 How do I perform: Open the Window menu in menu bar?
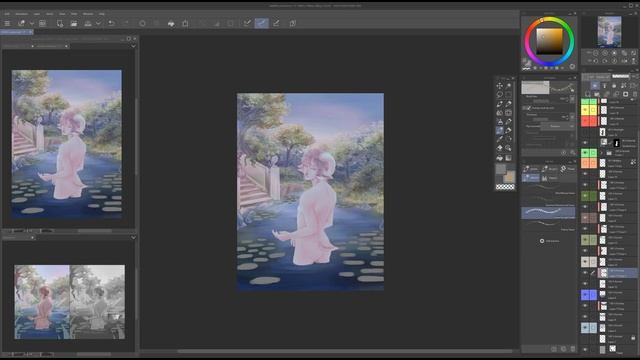pyautogui.click(x=88, y=13)
